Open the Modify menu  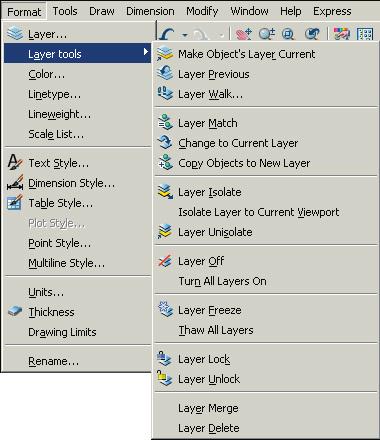[x=202, y=11]
